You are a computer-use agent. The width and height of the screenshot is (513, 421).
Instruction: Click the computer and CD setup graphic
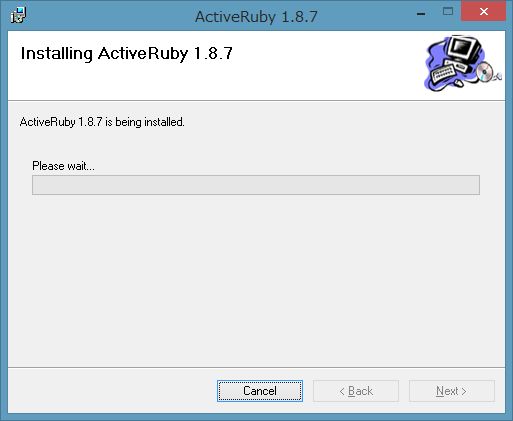pyautogui.click(x=463, y=63)
